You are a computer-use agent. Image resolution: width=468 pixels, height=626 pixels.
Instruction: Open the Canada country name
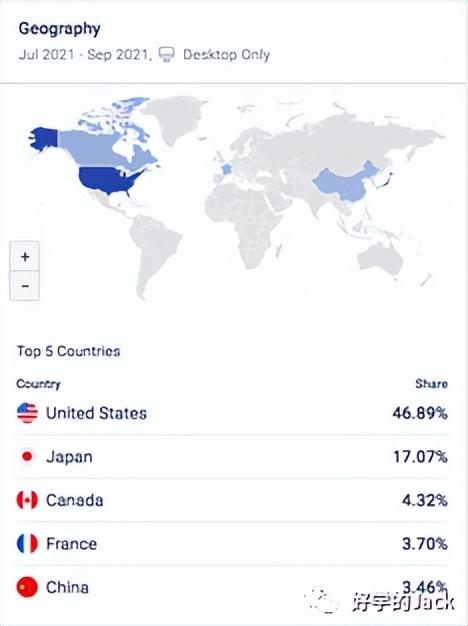[x=75, y=500]
